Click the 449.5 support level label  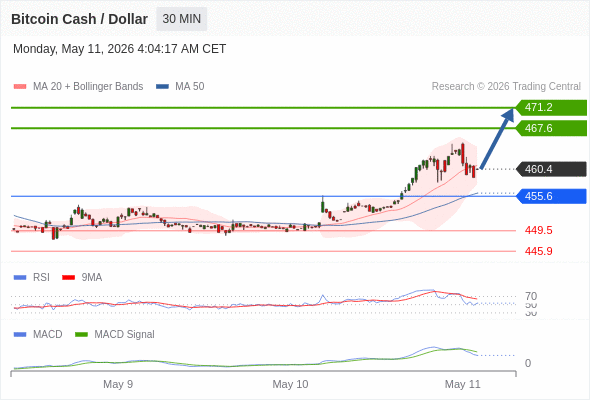[x=538, y=230]
